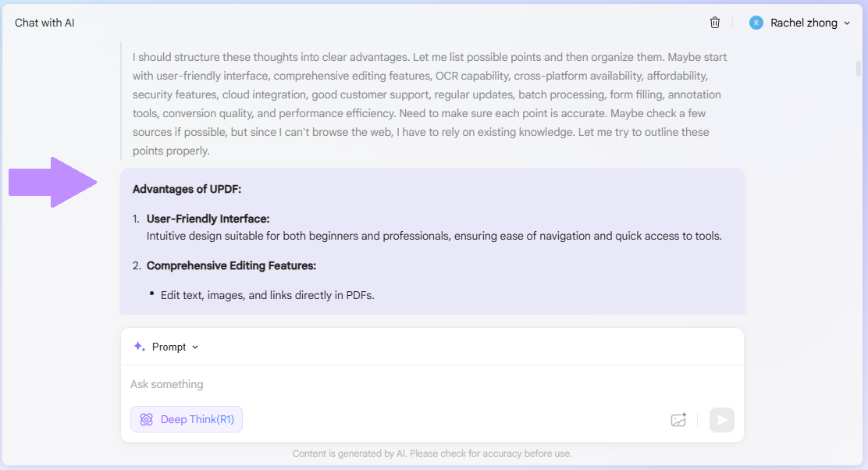The image size is (868, 470).
Task: Select the Comprehensive Editing Features heading
Action: point(231,265)
